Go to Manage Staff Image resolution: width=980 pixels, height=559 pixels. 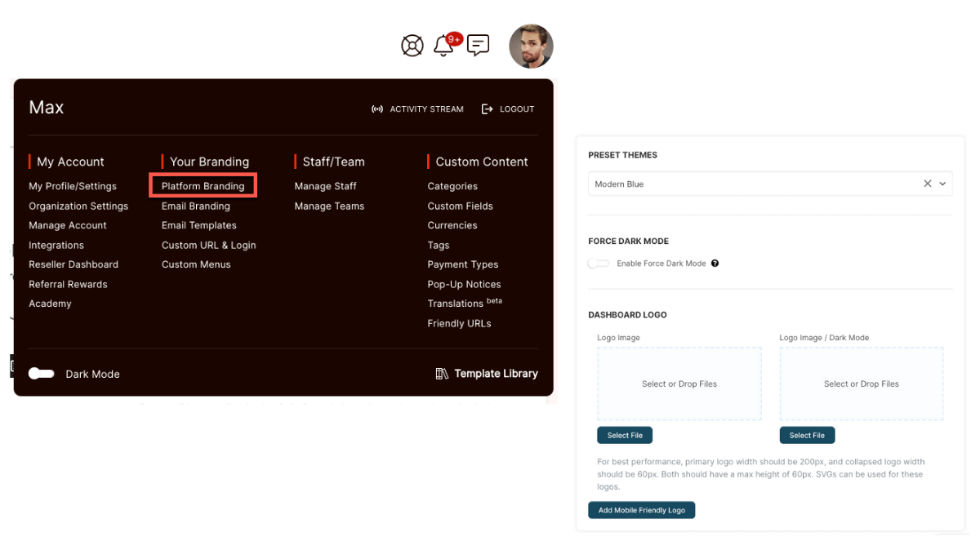coord(325,186)
